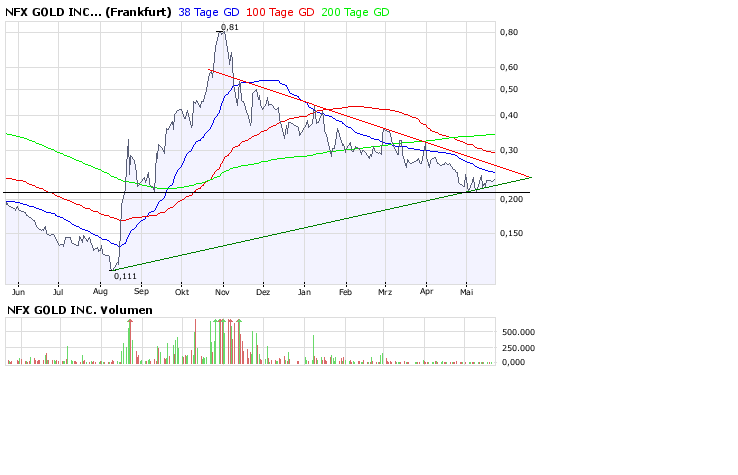The width and height of the screenshot is (738, 475).
Task: Click the NFX GOLD INC... (Frankfurt) title
Action: pyautogui.click(x=88, y=12)
